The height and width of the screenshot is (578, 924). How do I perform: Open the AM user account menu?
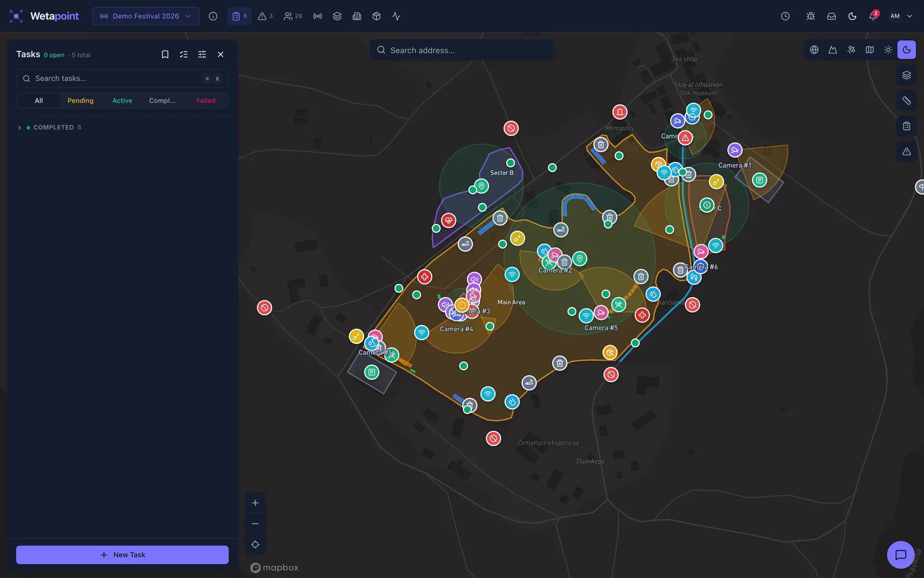tap(901, 16)
